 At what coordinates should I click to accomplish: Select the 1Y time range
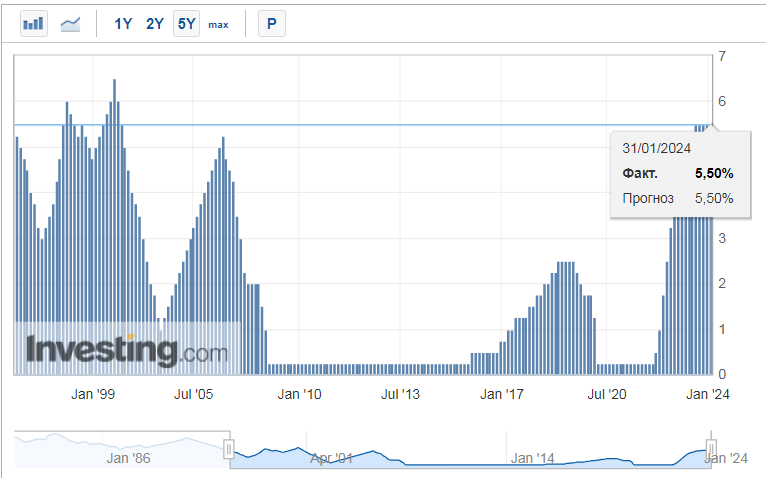[123, 23]
